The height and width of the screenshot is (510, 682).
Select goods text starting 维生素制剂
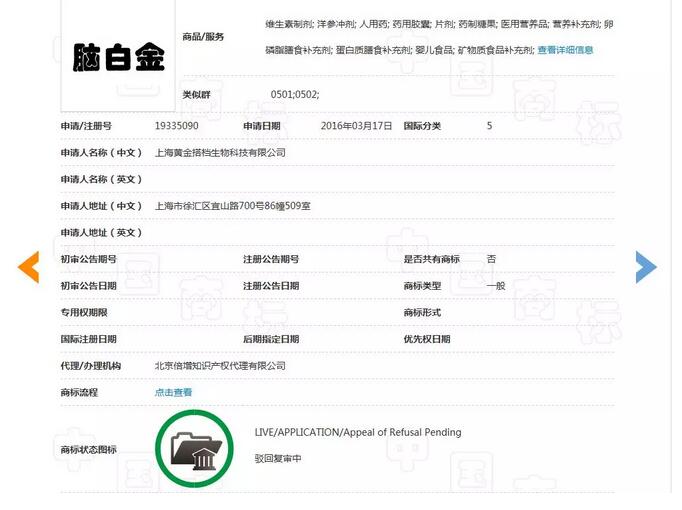tap(439, 24)
